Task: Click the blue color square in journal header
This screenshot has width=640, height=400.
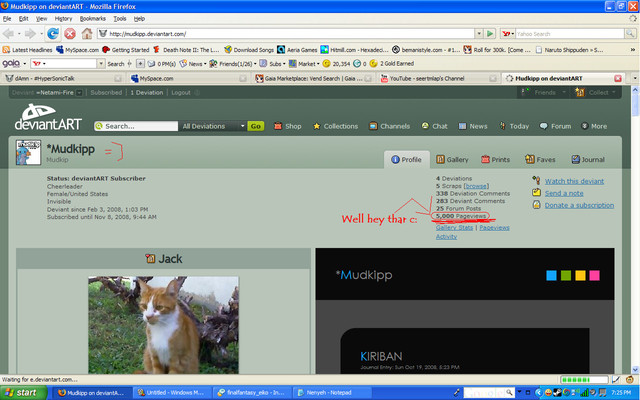Action: click(551, 275)
